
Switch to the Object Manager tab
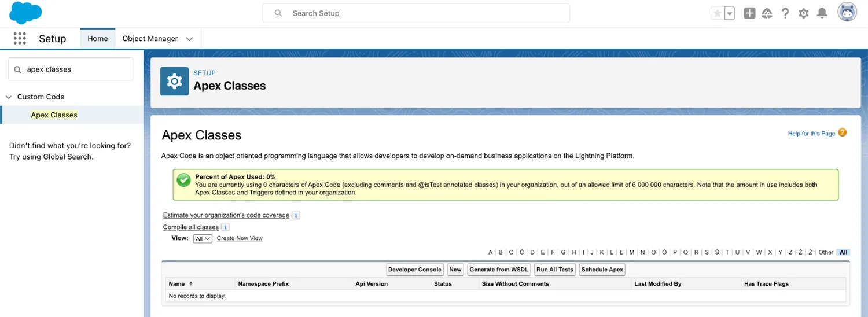(x=150, y=39)
